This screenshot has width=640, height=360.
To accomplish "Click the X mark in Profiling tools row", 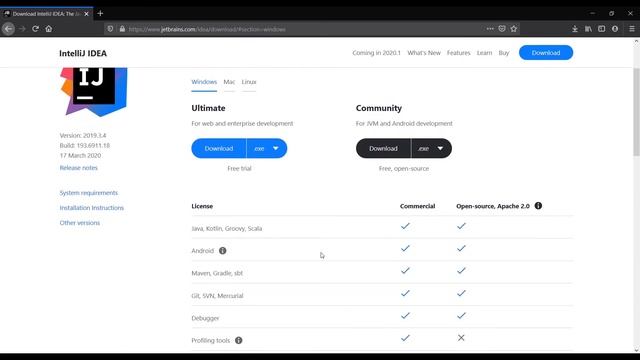I will [x=461, y=338].
